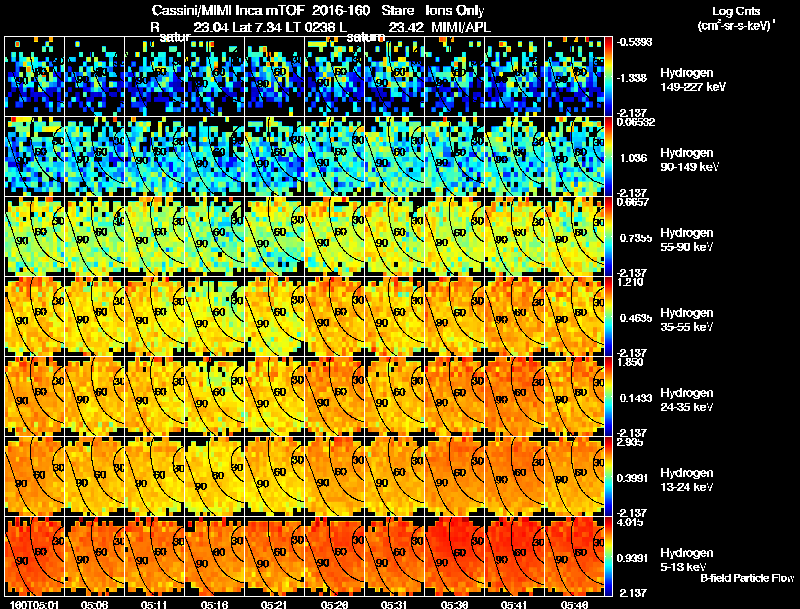Open the 149-227 keV image panel at 05:46
This screenshot has width=800, height=609.
pyautogui.click(x=574, y=76)
